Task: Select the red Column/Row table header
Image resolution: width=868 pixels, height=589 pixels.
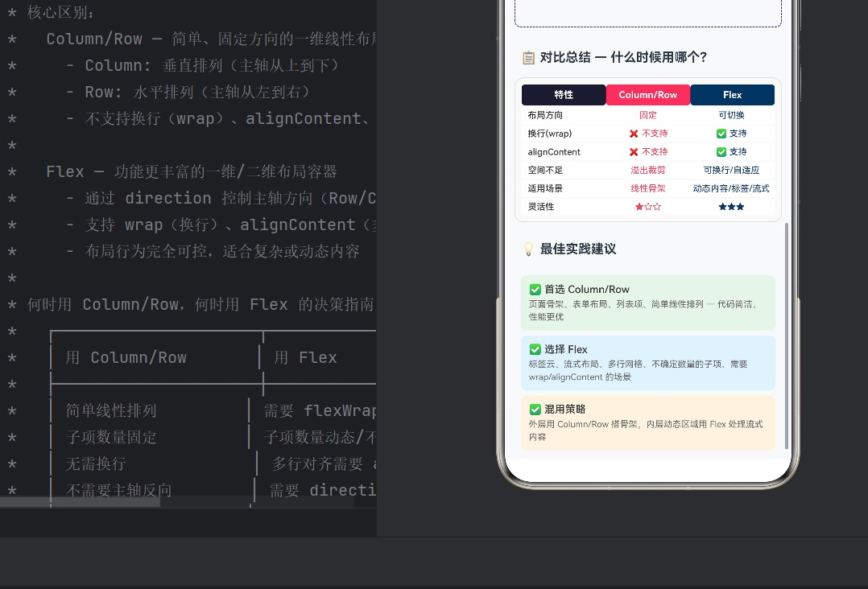Action: point(648,95)
